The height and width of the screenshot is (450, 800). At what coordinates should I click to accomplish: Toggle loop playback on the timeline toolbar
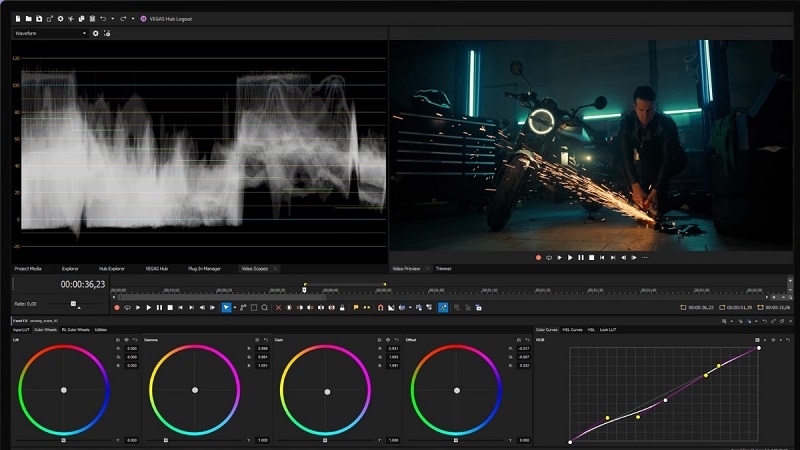coord(127,307)
